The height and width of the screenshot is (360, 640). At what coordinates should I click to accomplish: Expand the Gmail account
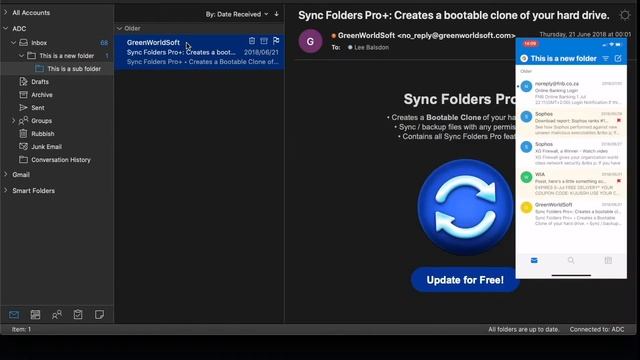click(x=6, y=174)
